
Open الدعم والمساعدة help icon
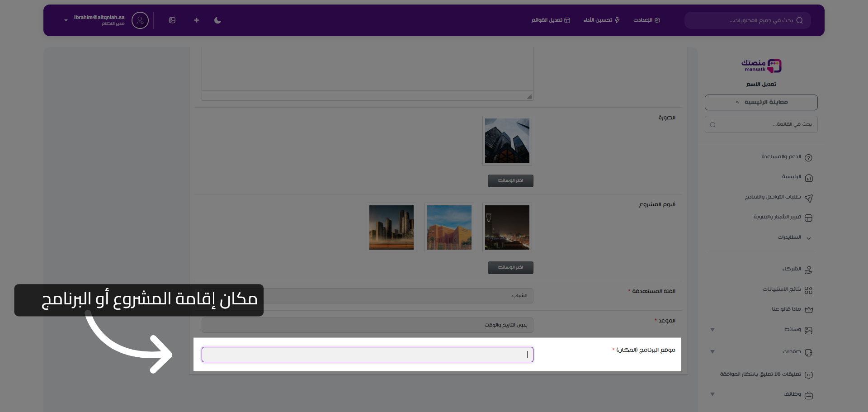coord(809,158)
